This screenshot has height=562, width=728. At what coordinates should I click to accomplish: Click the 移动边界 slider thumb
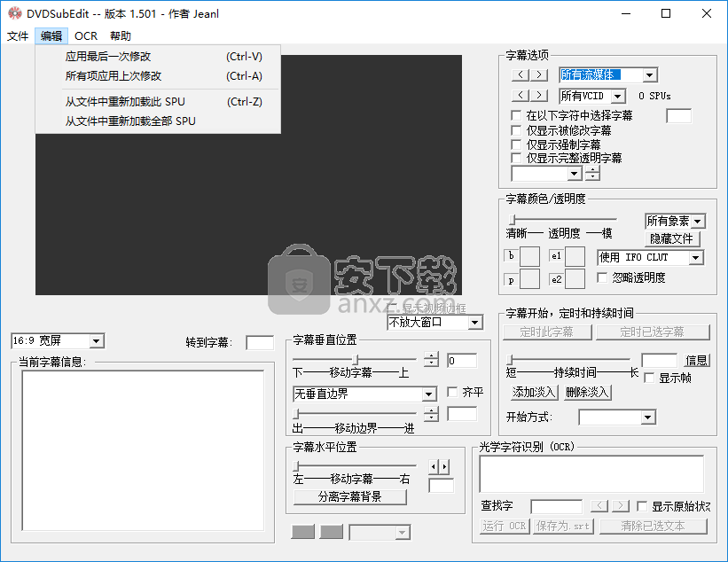[x=296, y=413]
